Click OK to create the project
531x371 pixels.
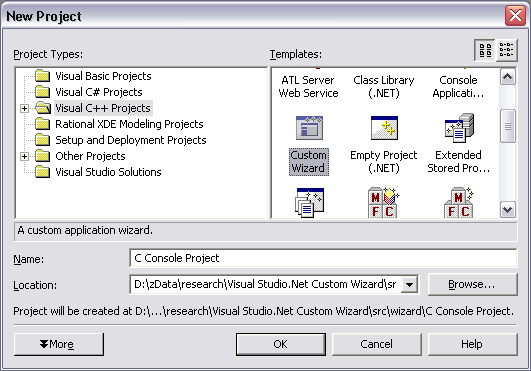click(281, 344)
